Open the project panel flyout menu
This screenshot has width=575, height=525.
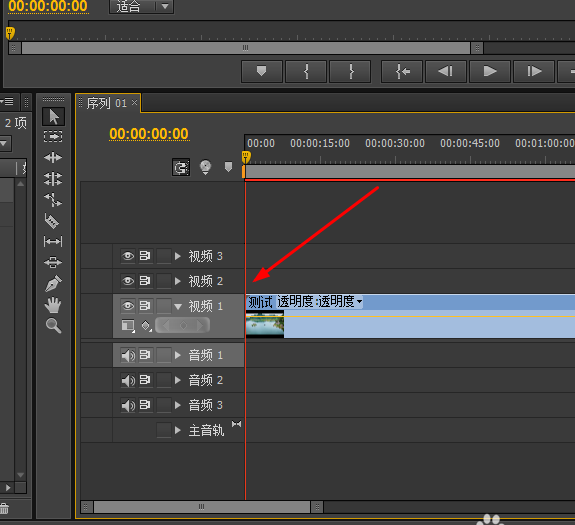[x=7, y=101]
